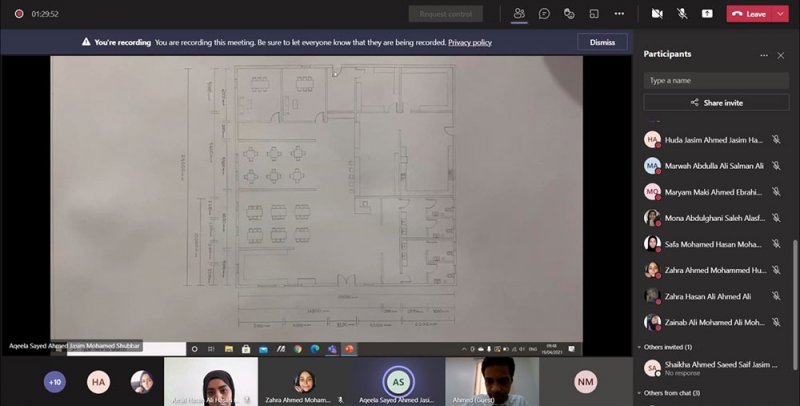This screenshot has height=406, width=800.
Task: Select participant Marwah Abdulla Ali Salman Ali
Action: [x=713, y=165]
